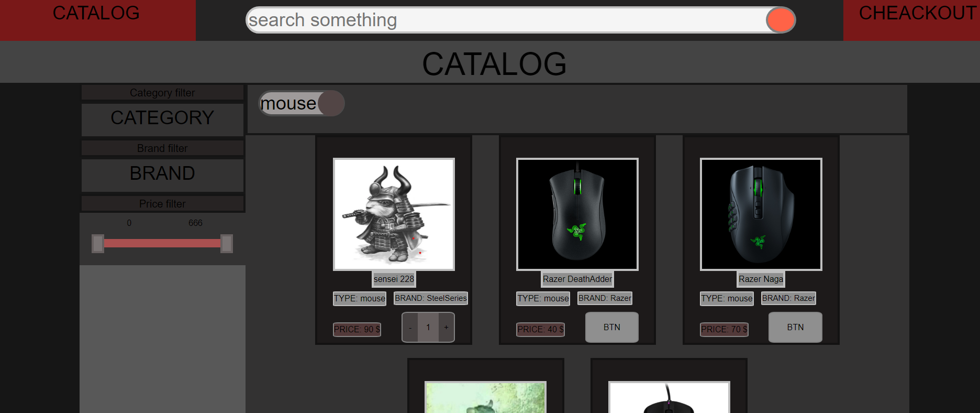Click the Razer Naga product name
The width and height of the screenshot is (980, 413).
pos(761,279)
